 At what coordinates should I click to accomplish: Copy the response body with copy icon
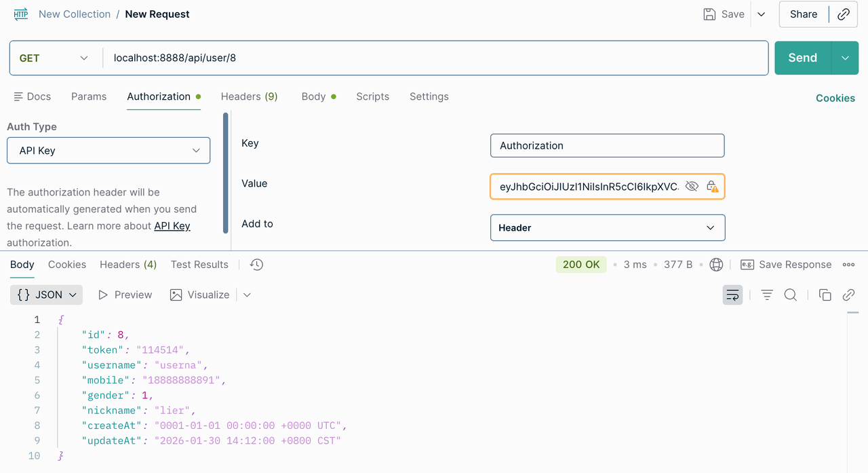point(825,295)
